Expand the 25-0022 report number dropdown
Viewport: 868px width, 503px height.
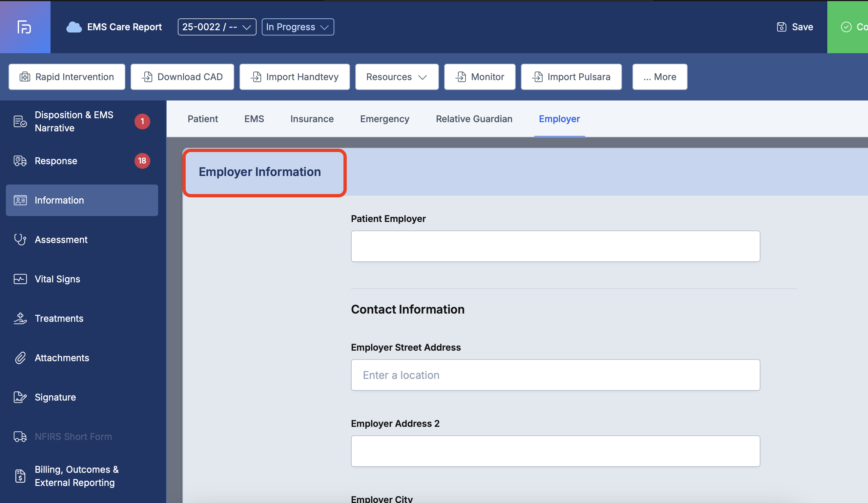(x=217, y=27)
